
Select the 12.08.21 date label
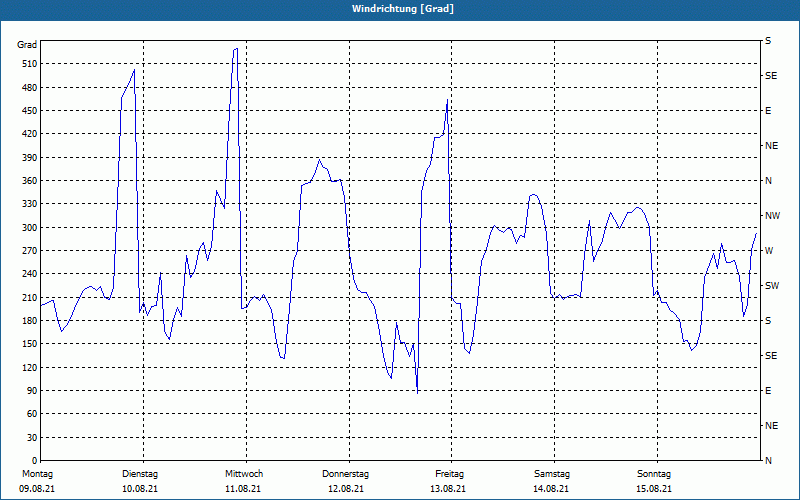click(x=346, y=489)
